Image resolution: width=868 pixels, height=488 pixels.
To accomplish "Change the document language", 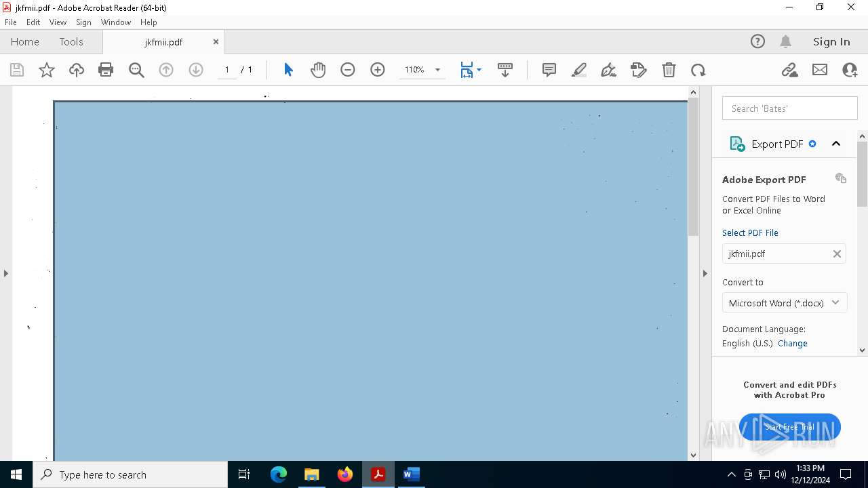I will [x=793, y=343].
